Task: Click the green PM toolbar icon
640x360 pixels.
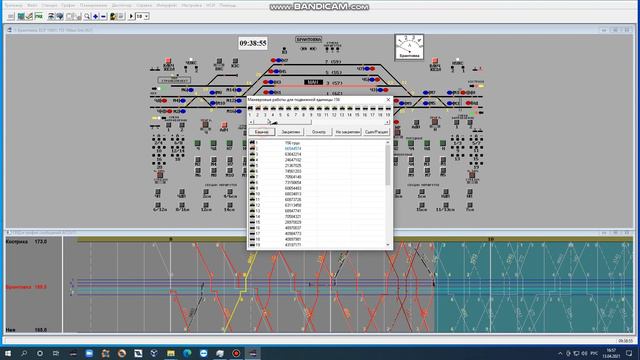Action: click(39, 16)
